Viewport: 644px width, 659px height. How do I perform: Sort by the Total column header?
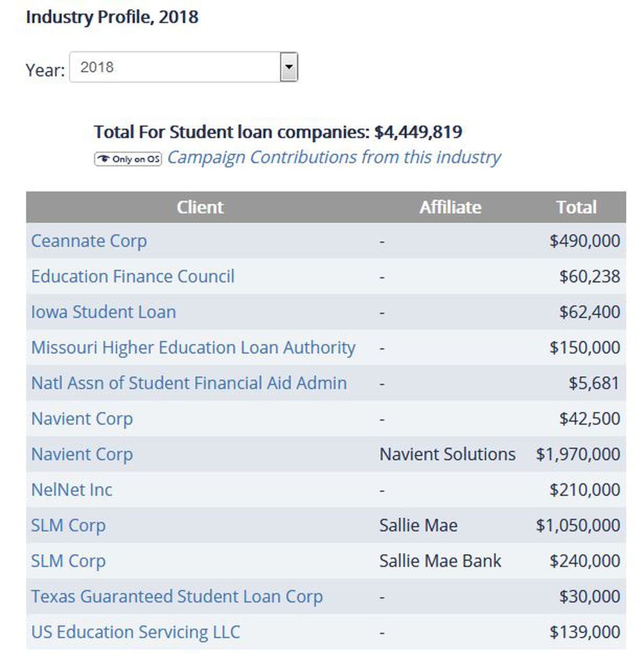[x=576, y=207]
